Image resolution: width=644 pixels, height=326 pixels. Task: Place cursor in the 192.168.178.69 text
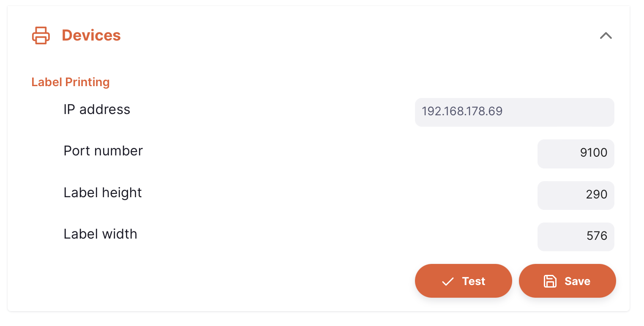point(462,111)
